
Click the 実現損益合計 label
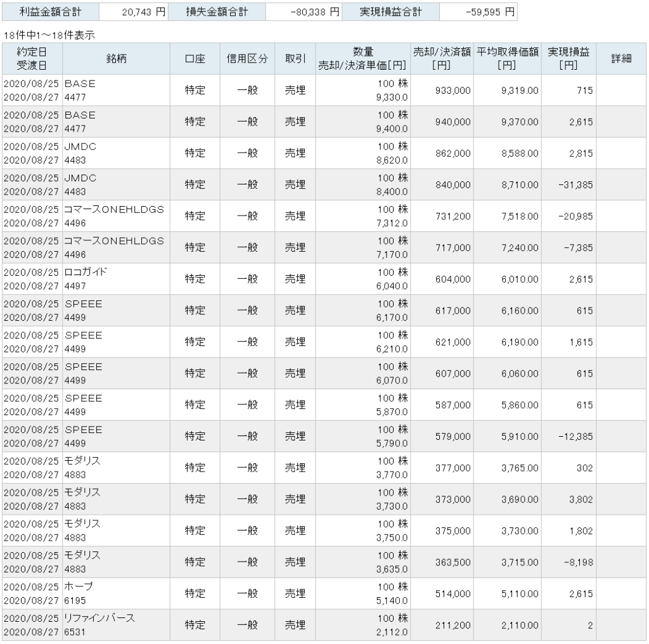point(390,12)
